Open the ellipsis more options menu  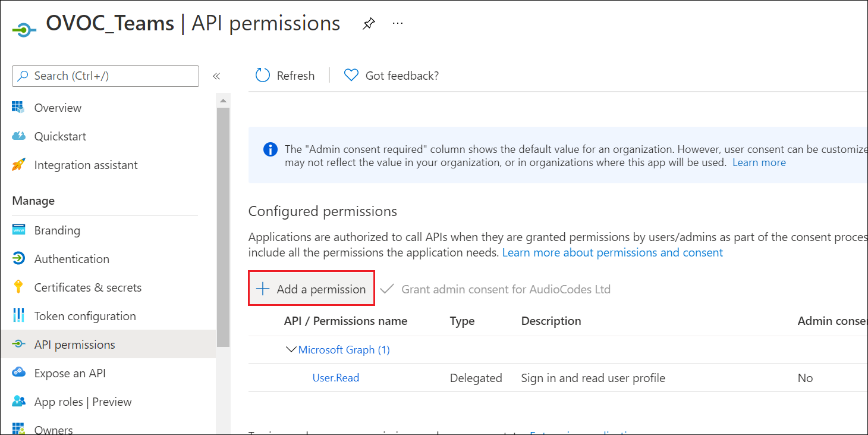[x=398, y=24]
